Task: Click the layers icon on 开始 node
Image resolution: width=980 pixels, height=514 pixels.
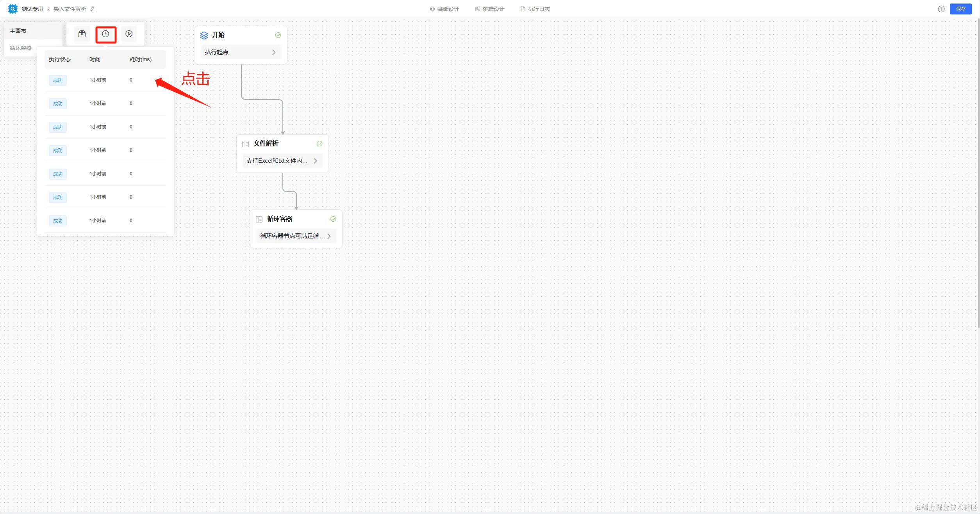Action: (204, 36)
